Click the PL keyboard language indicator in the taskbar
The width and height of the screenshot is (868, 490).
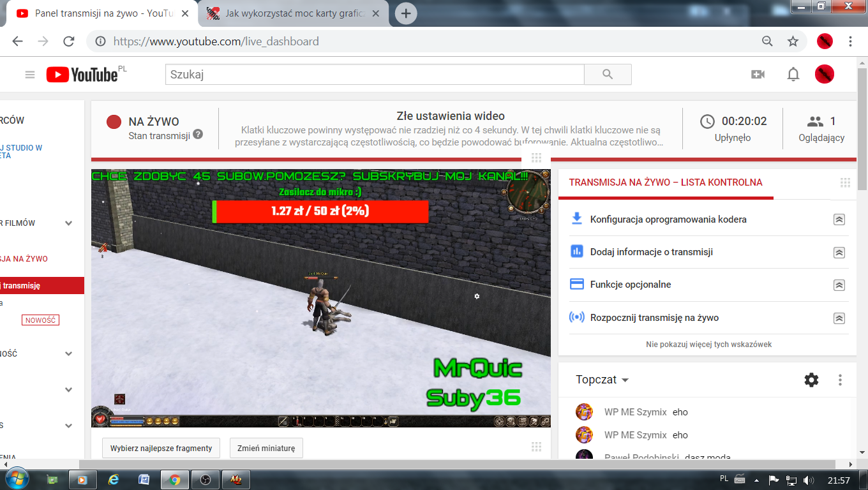[x=724, y=479]
